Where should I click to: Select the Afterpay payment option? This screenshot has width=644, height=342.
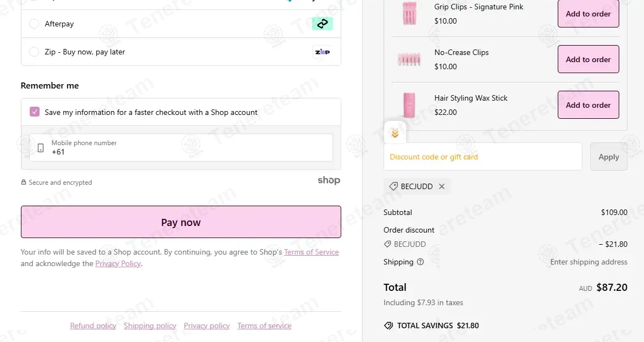[34, 24]
